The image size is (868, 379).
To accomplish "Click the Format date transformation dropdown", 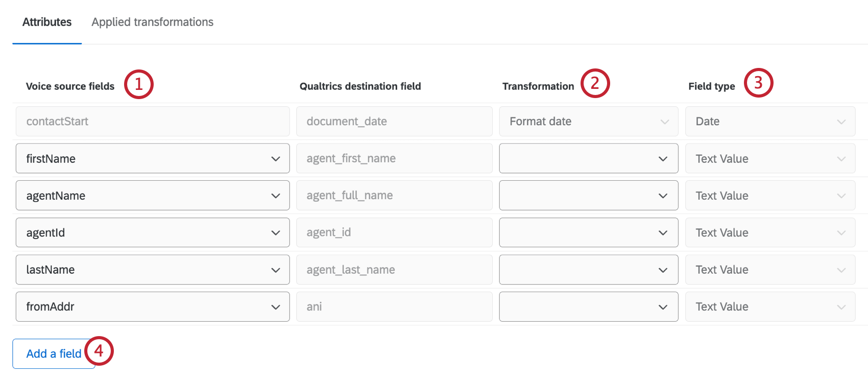I will [x=588, y=122].
